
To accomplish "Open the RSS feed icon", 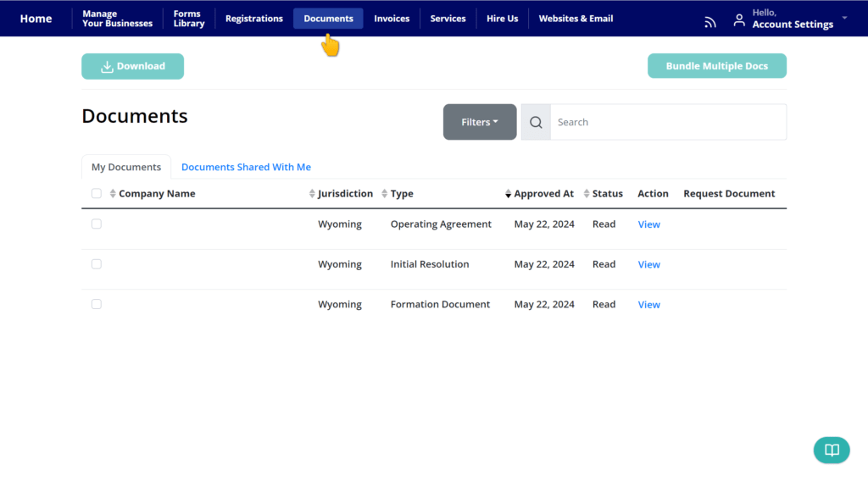I will 710,21.
